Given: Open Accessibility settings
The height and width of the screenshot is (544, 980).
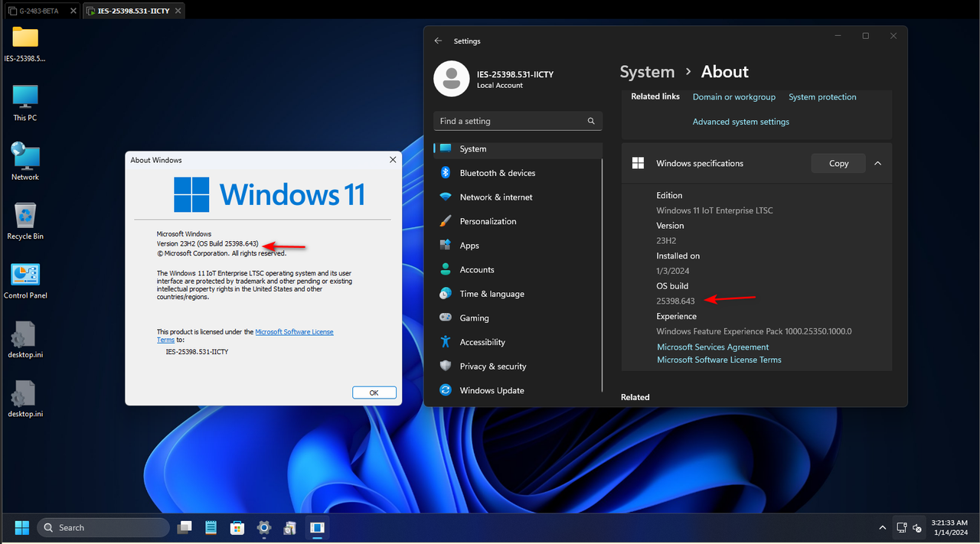Looking at the screenshot, I should tap(518, 342).
